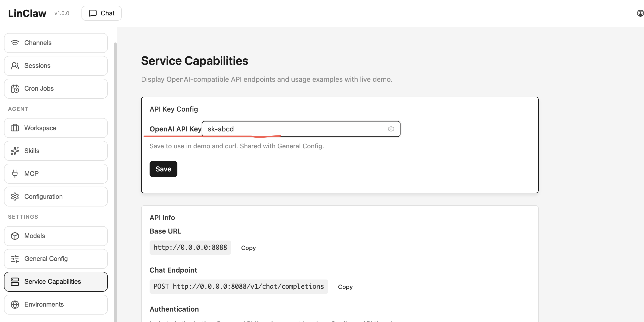Open the Chat view from header
The image size is (644, 322).
[102, 13]
